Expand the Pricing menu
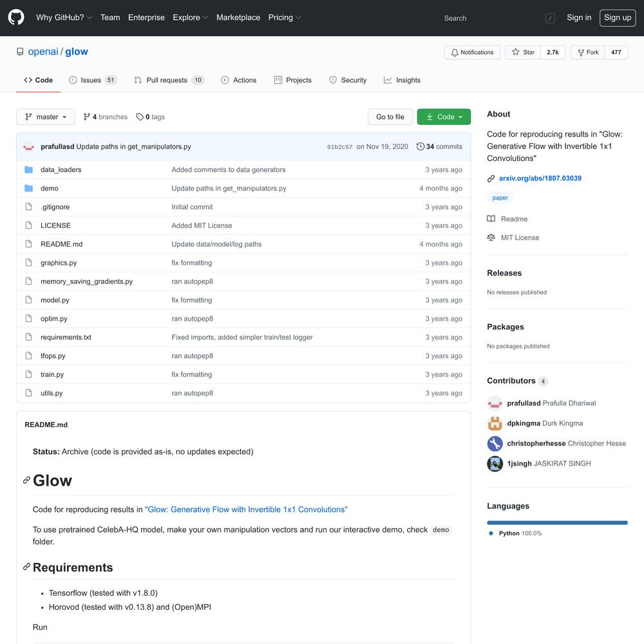This screenshot has height=644, width=644. pyautogui.click(x=284, y=17)
